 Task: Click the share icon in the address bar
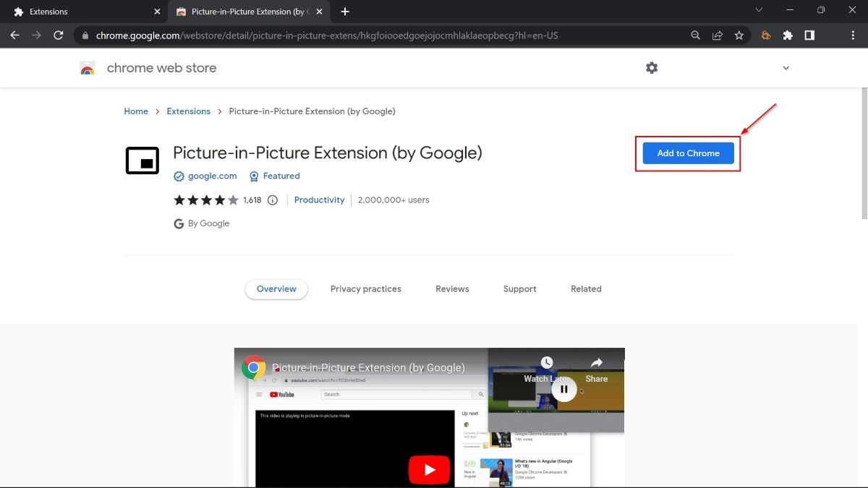[x=717, y=35]
